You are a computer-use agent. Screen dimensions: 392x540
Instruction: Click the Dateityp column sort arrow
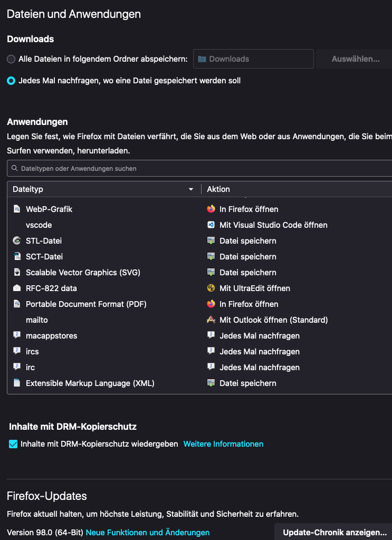point(191,189)
